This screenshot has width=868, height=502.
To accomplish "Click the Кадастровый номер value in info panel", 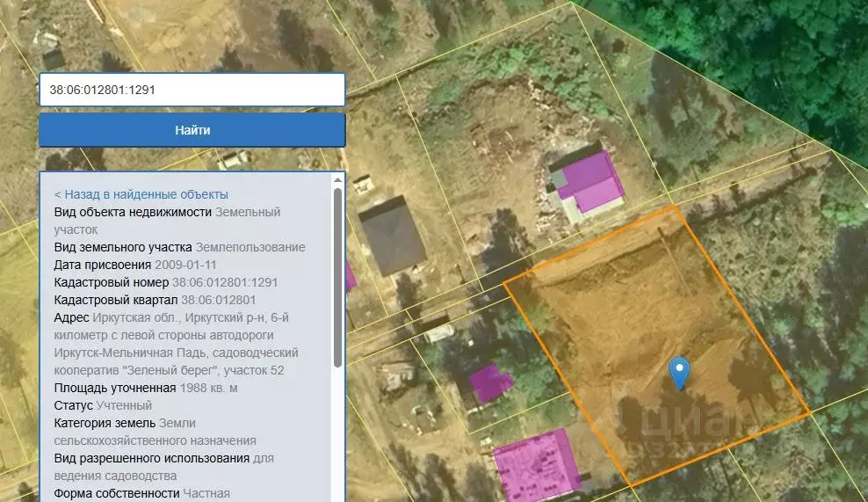I will click(x=225, y=282).
